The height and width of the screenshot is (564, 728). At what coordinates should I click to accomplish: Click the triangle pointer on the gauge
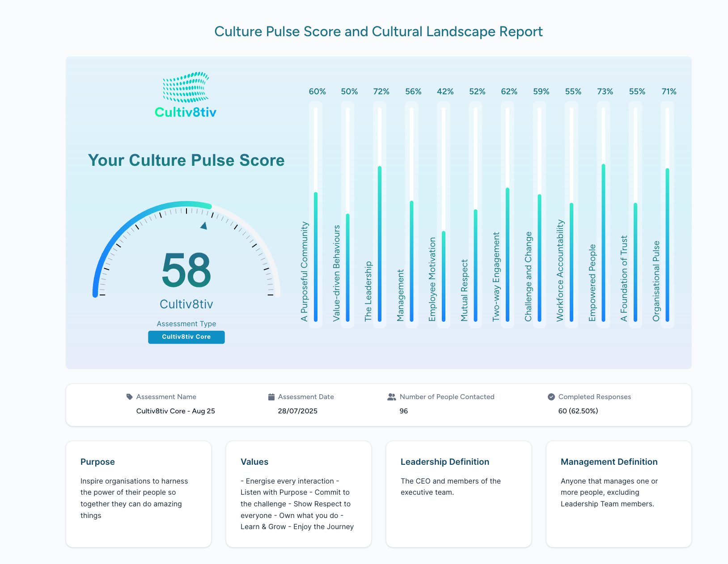(x=204, y=226)
